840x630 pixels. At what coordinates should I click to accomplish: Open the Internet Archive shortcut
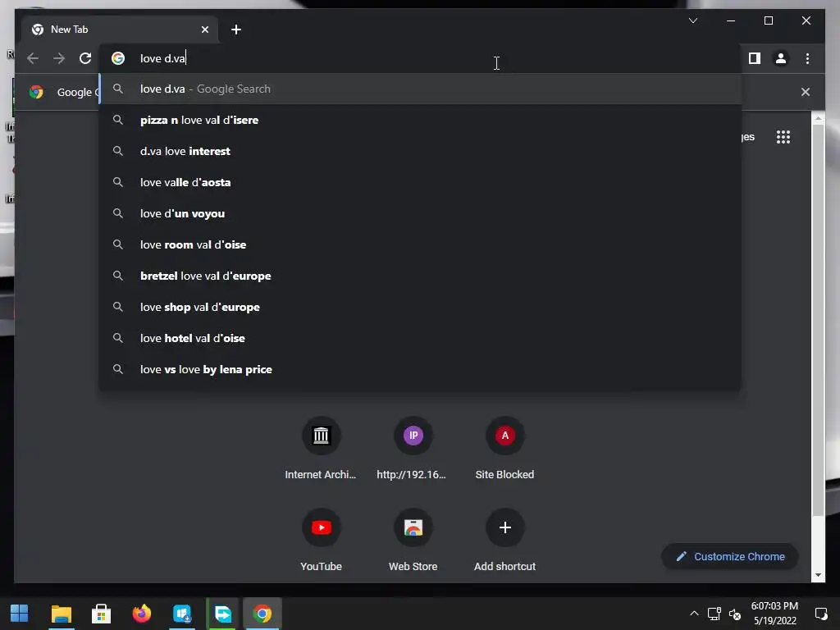[321, 448]
